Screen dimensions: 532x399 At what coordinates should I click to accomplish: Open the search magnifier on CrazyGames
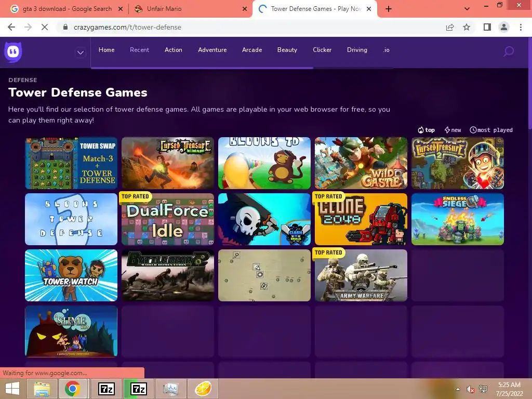click(508, 51)
